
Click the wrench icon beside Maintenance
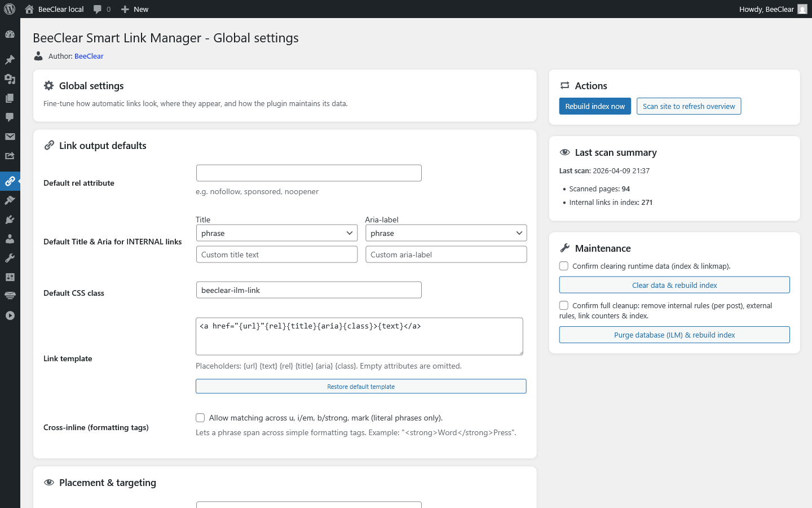tap(564, 248)
